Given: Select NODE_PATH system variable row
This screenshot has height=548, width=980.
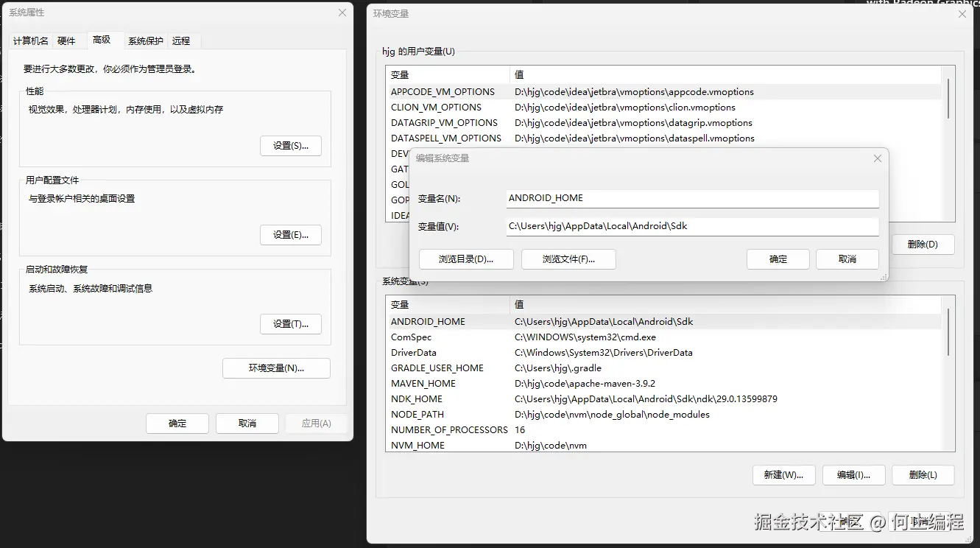Looking at the screenshot, I should (663, 415).
